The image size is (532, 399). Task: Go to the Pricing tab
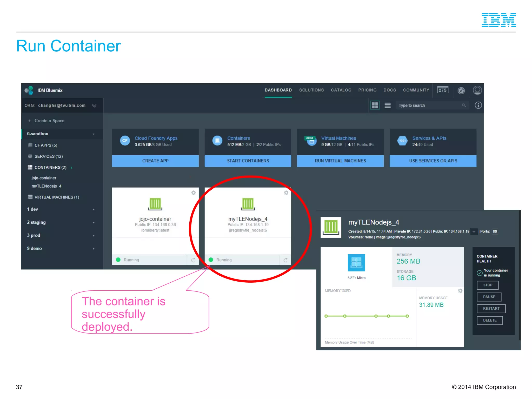pos(367,90)
